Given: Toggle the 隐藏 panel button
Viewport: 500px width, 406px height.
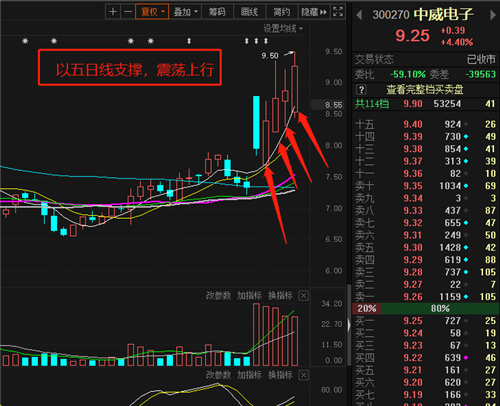Looking at the screenshot, I should [314, 12].
